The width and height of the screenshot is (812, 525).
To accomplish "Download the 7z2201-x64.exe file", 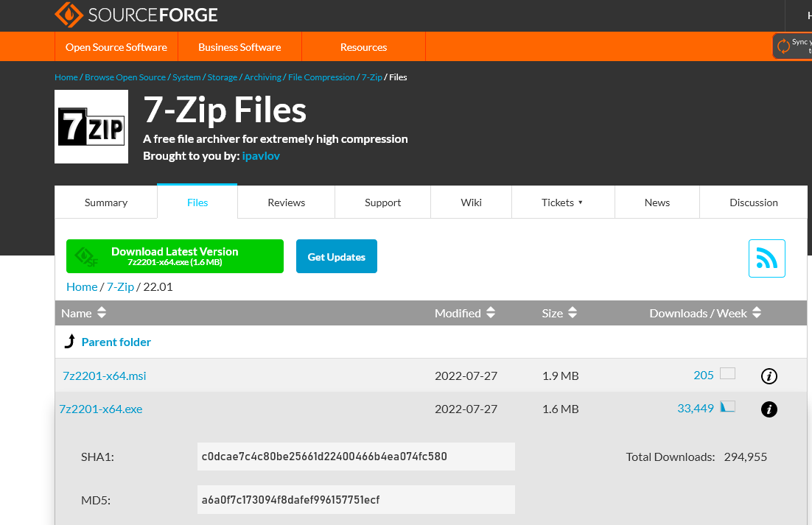I will pos(100,409).
